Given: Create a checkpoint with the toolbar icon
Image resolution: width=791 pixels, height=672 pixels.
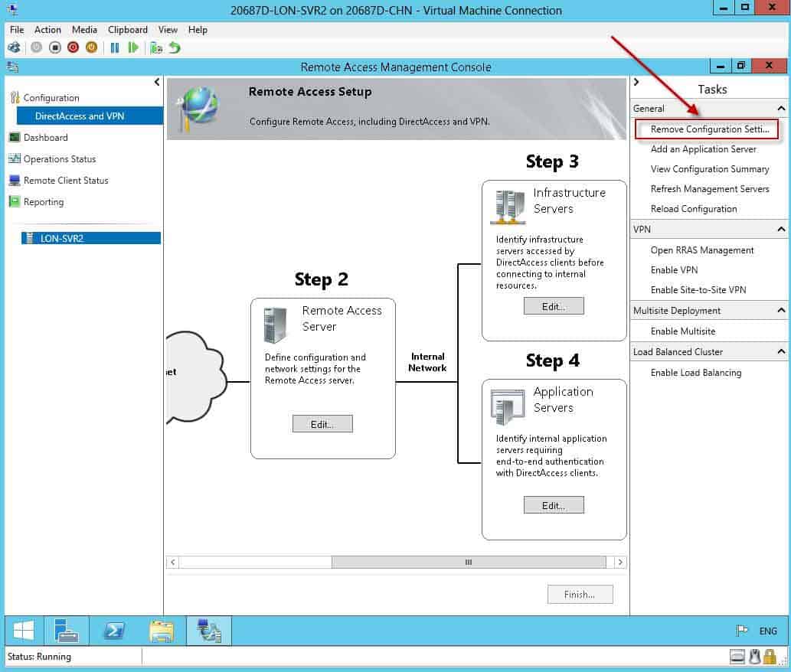Looking at the screenshot, I should click(156, 48).
